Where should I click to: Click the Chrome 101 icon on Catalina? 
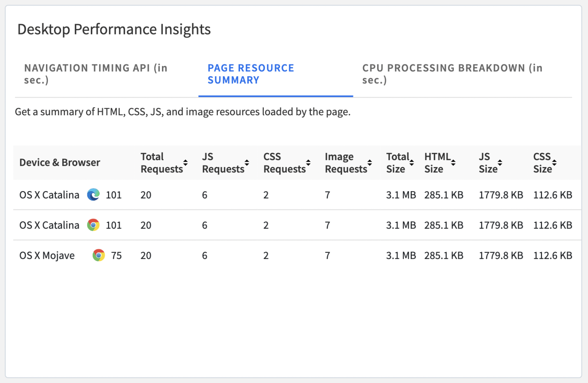93,225
